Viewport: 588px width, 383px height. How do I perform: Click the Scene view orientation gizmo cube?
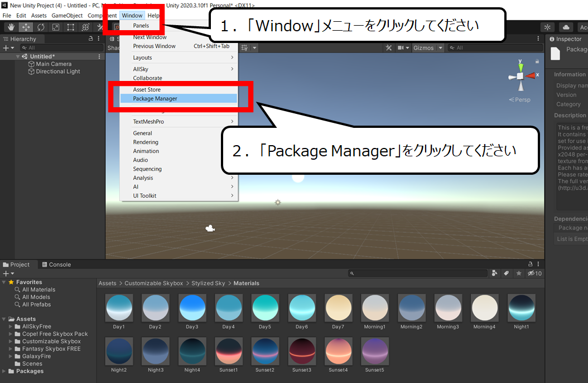(x=520, y=76)
